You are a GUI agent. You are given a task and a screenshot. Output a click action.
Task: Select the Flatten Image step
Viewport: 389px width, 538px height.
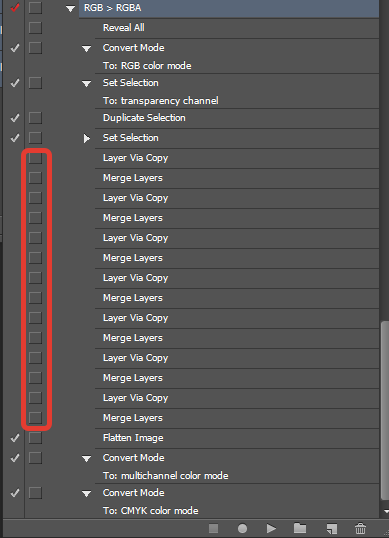tap(237, 438)
